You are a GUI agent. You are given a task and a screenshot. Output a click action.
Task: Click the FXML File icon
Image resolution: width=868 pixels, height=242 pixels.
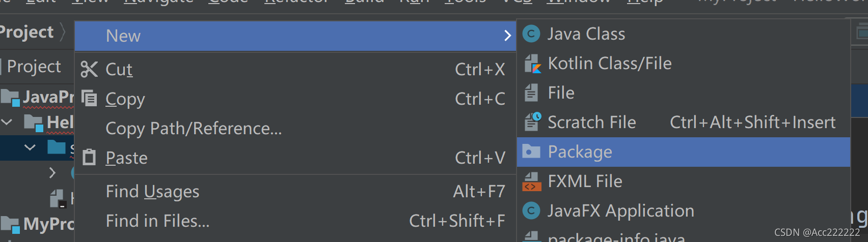click(532, 181)
